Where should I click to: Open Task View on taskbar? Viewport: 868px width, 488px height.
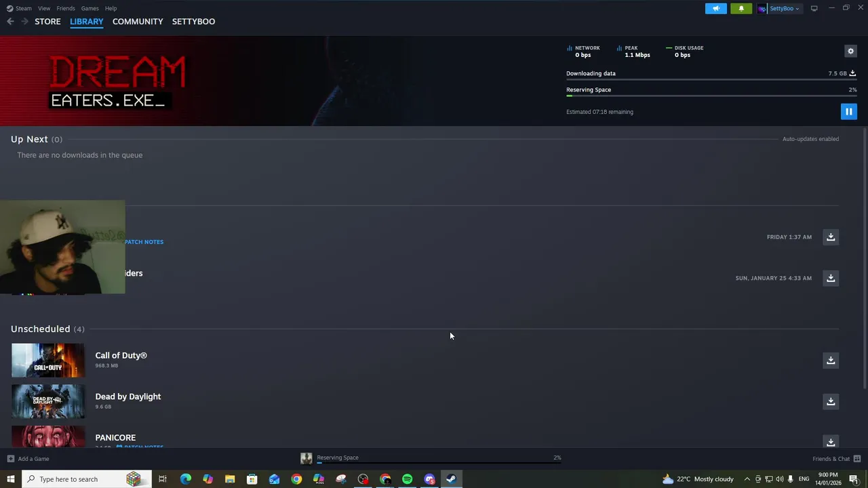pyautogui.click(x=163, y=479)
